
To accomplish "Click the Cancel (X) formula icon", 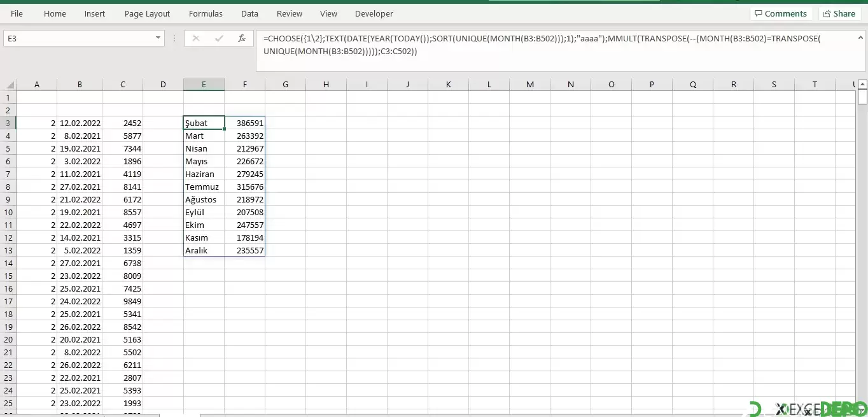I will tap(196, 38).
